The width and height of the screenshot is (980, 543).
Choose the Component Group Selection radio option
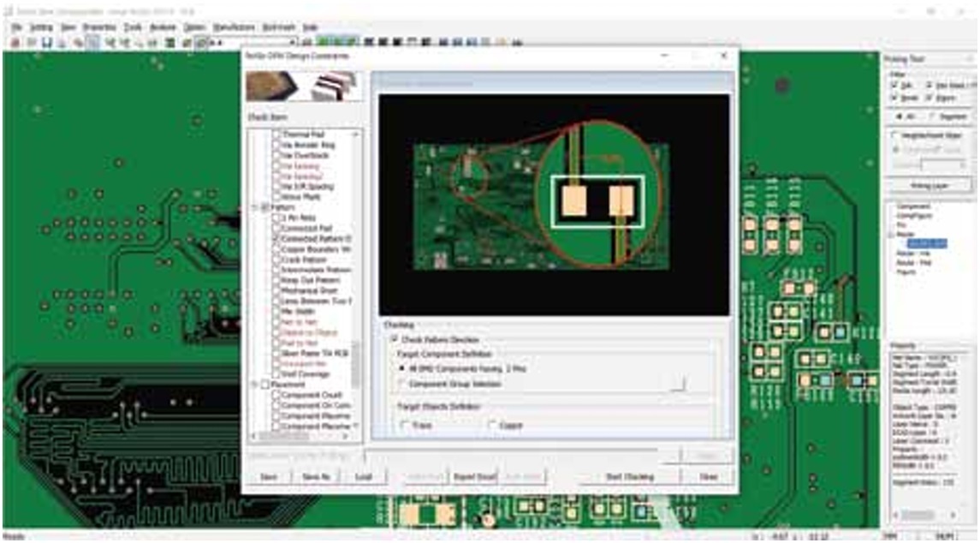(403, 385)
